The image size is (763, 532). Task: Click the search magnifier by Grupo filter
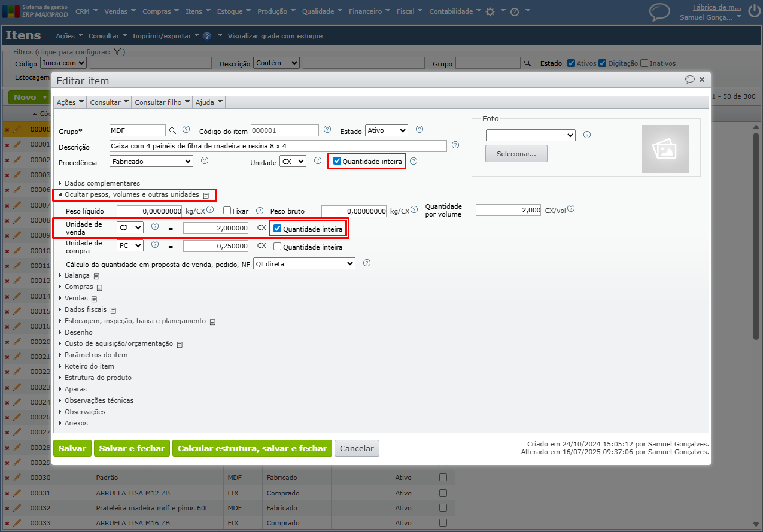527,63
